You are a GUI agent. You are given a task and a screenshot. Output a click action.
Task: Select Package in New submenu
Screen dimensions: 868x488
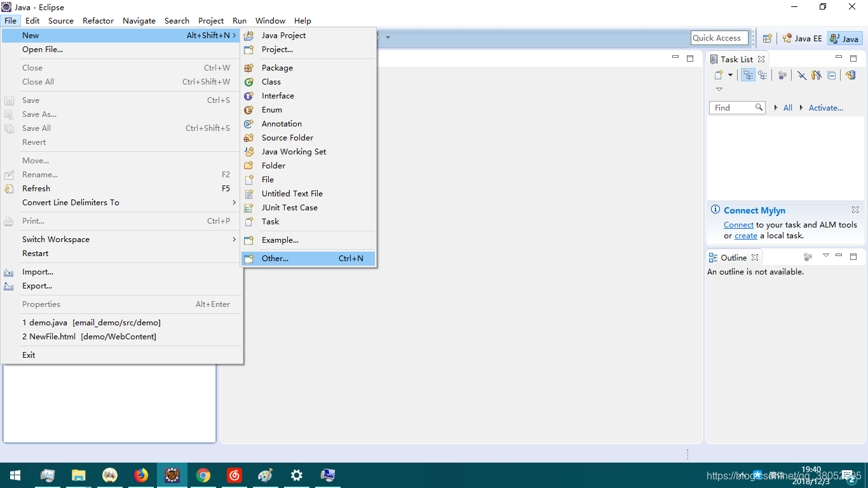click(x=308, y=68)
